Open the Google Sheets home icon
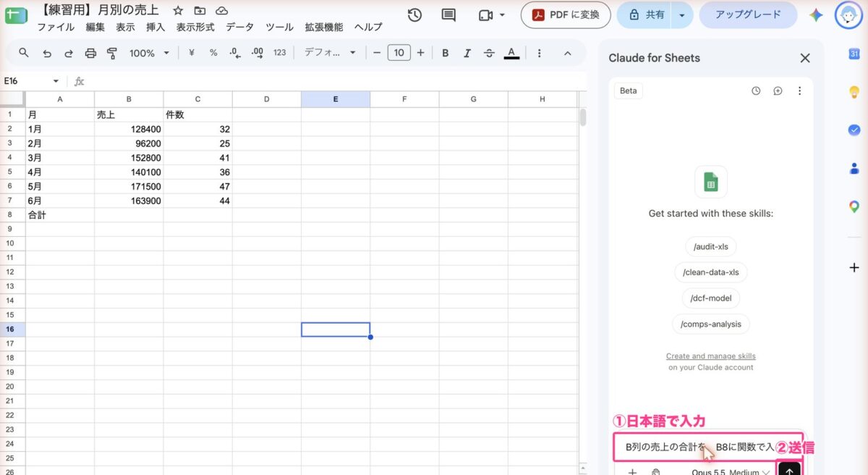868x475 pixels. click(15, 16)
